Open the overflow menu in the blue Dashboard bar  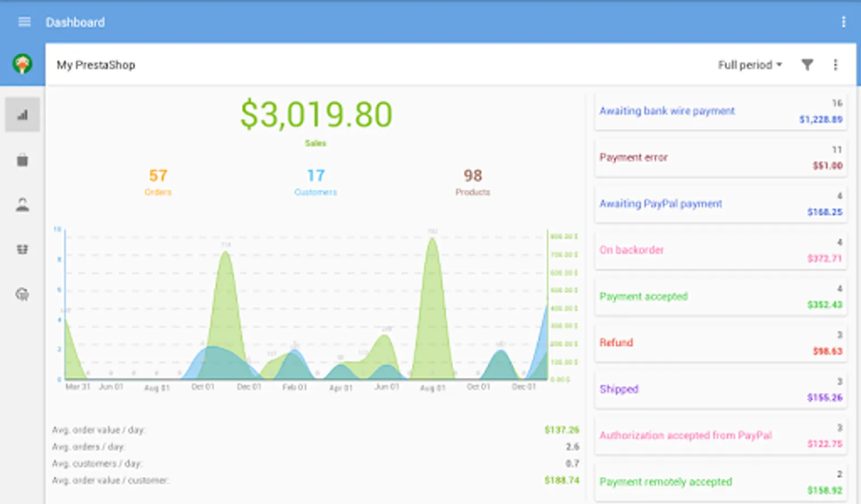click(x=843, y=22)
